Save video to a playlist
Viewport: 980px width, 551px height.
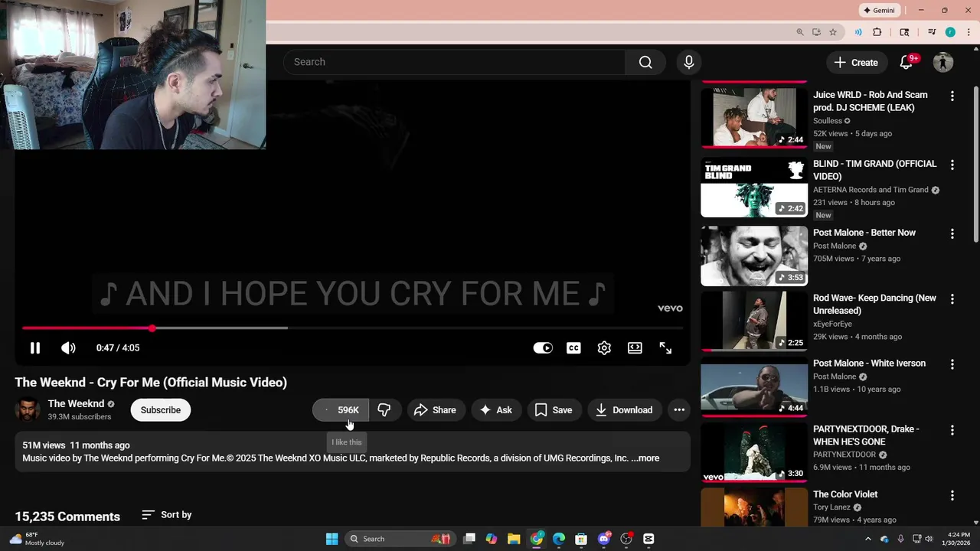[x=554, y=410]
